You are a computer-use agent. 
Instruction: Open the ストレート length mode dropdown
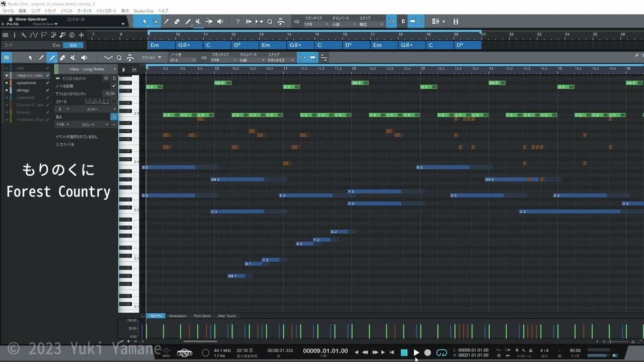click(x=91, y=124)
